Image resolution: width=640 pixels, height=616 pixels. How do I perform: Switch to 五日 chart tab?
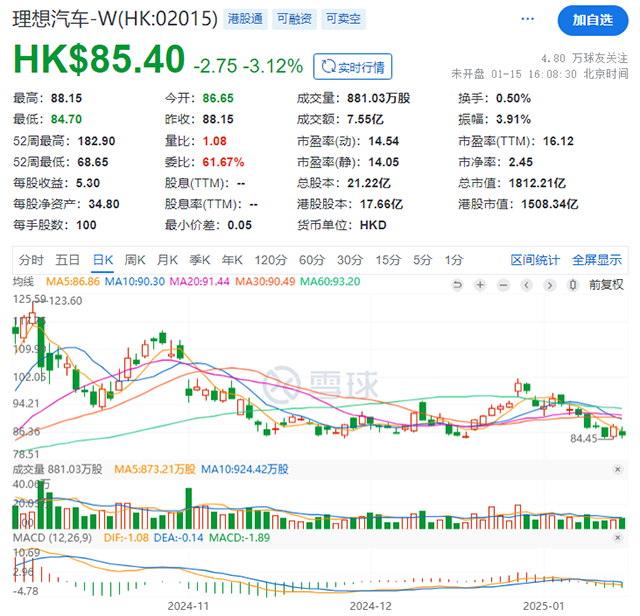67,260
